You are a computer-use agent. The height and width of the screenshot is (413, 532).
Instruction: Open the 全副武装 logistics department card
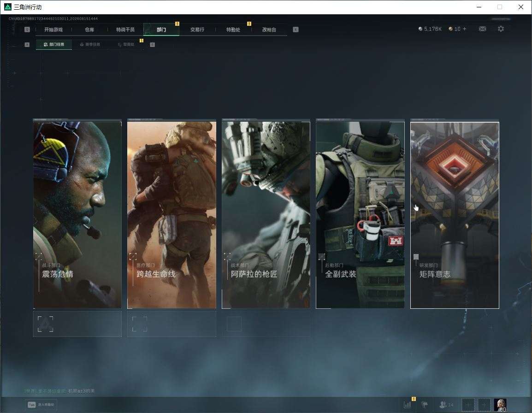pos(360,214)
